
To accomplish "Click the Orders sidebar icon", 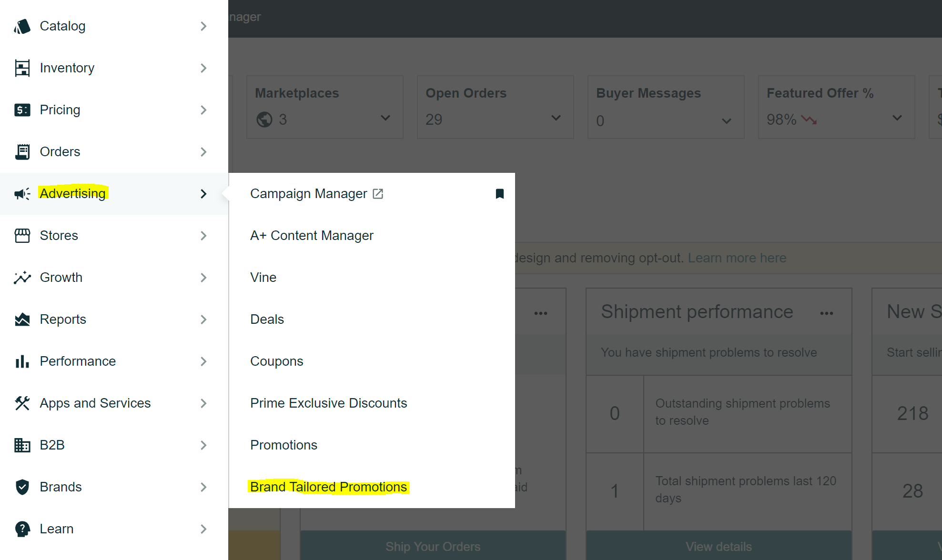I will click(x=23, y=151).
